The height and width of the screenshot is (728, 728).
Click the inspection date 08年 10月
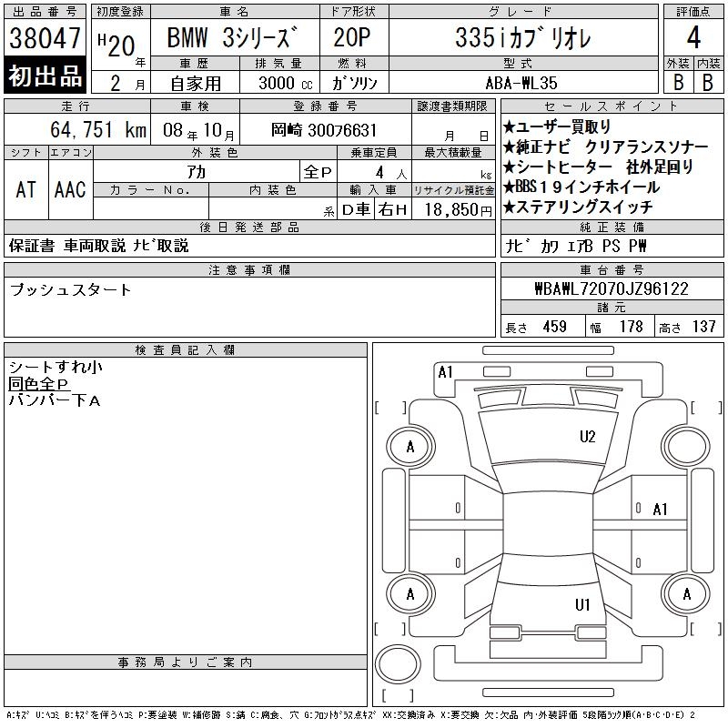click(198, 130)
